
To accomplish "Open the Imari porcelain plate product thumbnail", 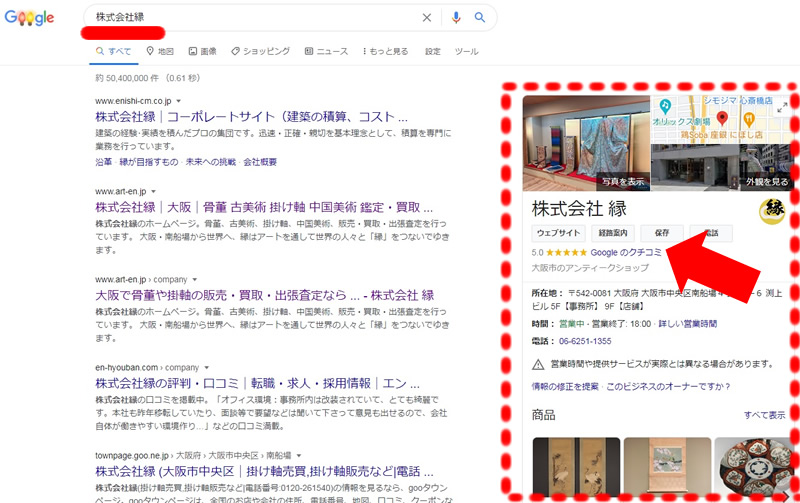I will point(754,466).
